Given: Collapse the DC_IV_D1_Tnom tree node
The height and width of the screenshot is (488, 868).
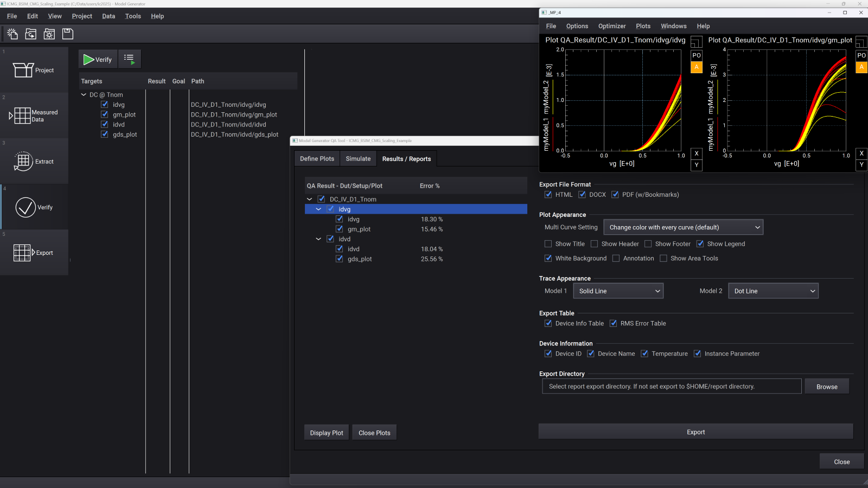Looking at the screenshot, I should [x=309, y=199].
